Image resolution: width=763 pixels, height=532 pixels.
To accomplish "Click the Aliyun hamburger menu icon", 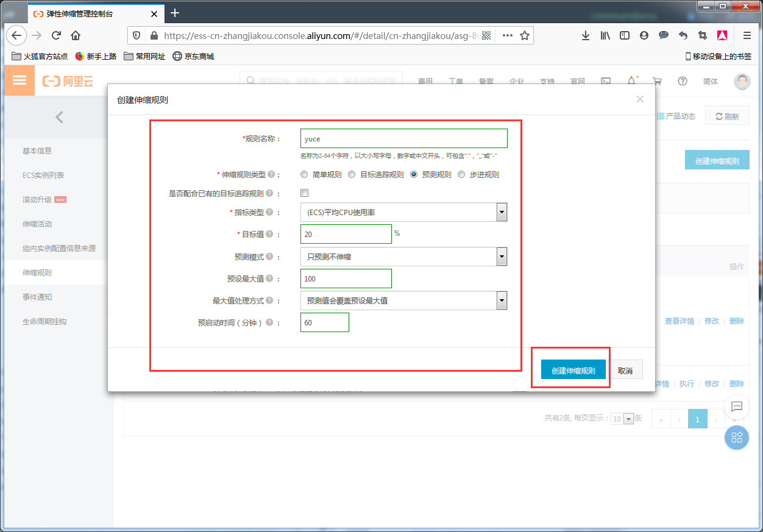I will tap(20, 80).
